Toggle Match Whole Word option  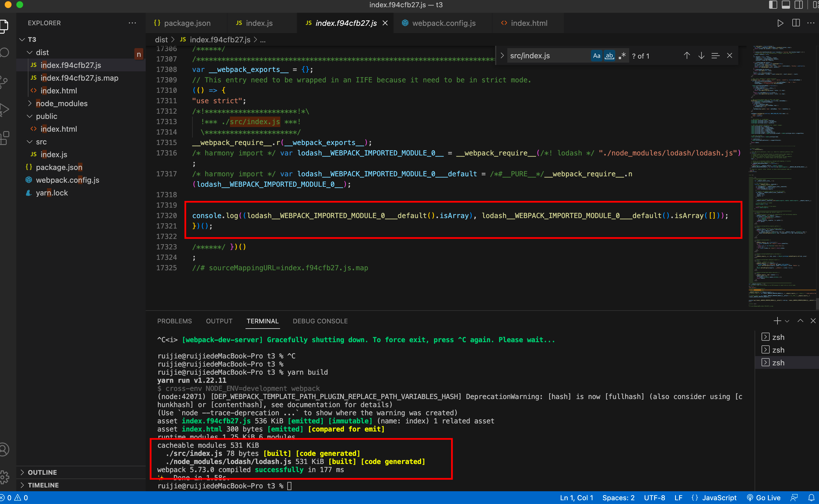pyautogui.click(x=609, y=56)
